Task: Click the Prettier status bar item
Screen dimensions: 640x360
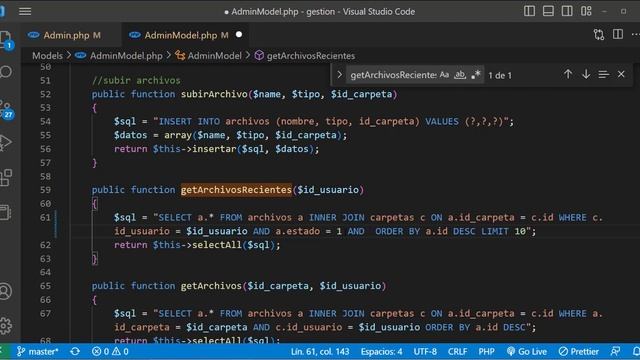Action: pyautogui.click(x=579, y=351)
